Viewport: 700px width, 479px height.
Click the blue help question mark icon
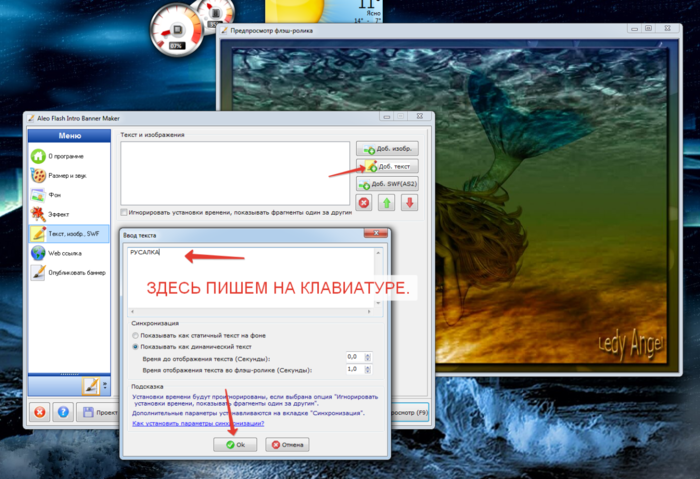point(62,411)
